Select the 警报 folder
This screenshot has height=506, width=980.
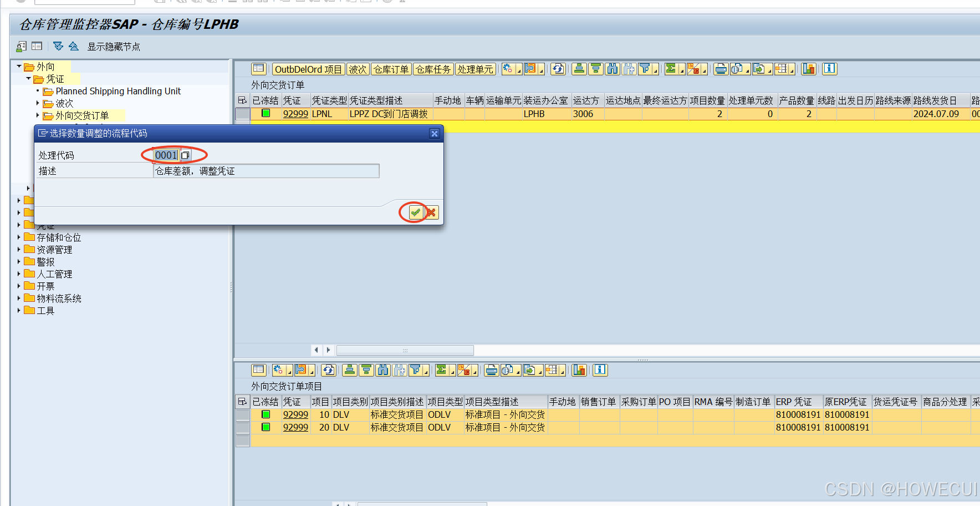point(45,262)
